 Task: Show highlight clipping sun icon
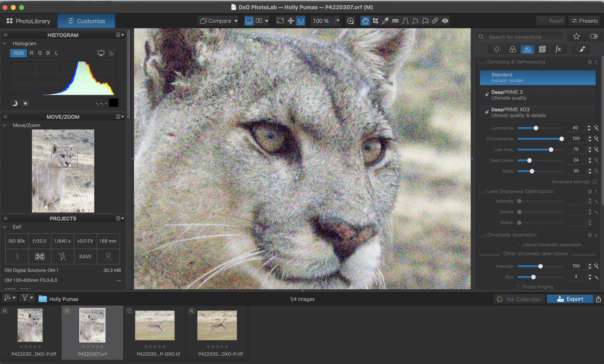25,103
